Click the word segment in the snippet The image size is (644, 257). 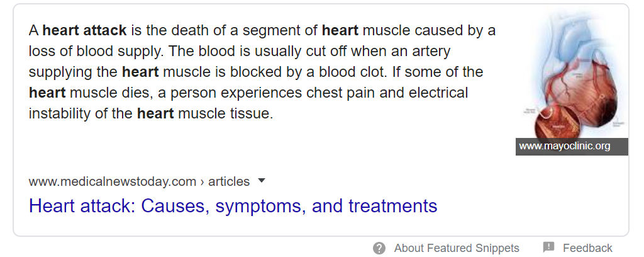(270, 30)
